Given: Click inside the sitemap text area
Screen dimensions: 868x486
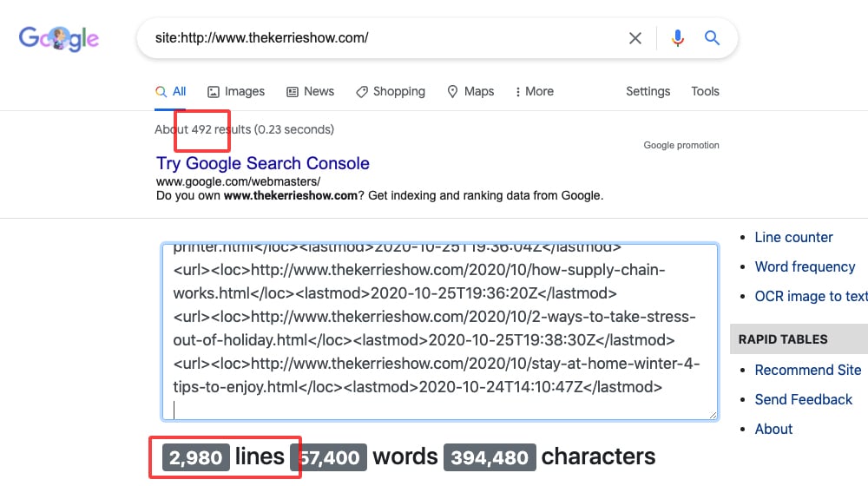Looking at the screenshot, I should [x=440, y=332].
